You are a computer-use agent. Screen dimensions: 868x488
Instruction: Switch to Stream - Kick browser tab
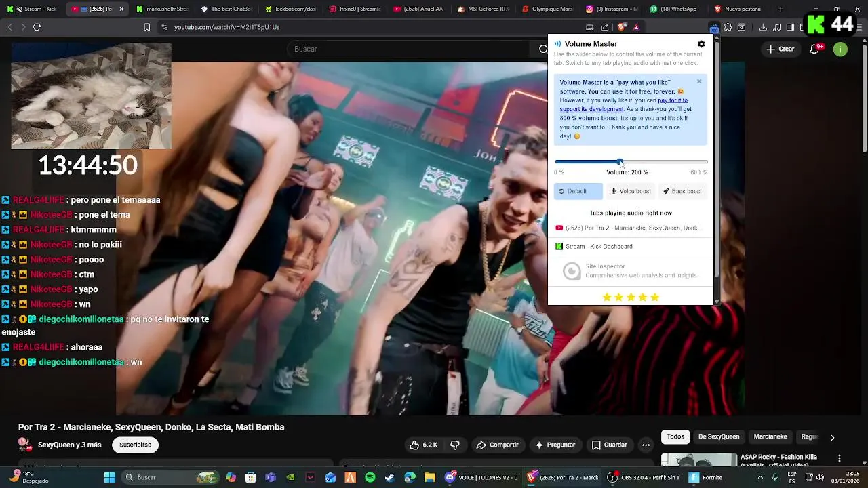[34, 9]
